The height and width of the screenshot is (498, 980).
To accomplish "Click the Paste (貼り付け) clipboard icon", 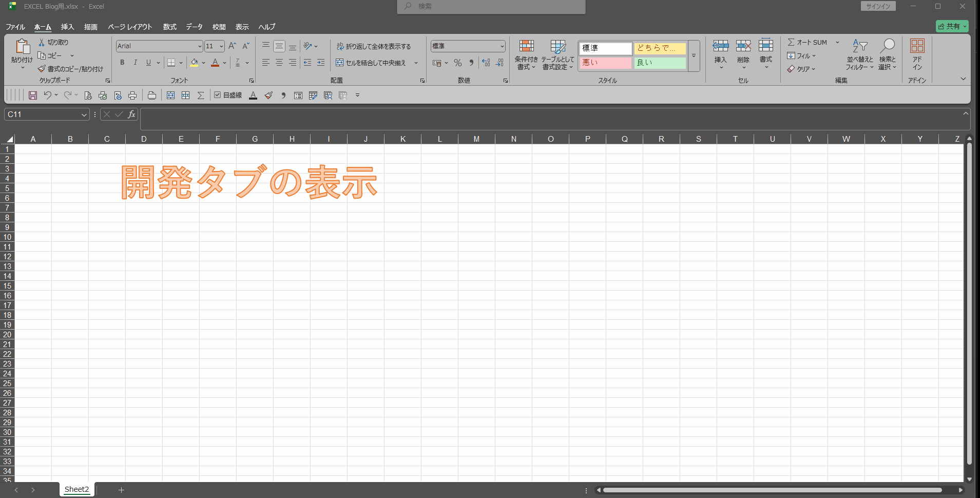I will point(22,47).
